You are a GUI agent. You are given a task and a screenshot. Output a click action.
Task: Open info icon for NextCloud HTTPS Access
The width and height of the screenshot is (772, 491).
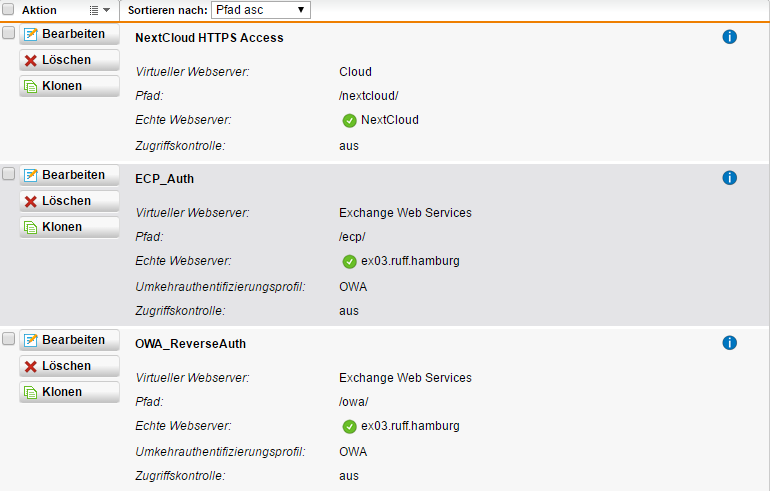coord(729,37)
